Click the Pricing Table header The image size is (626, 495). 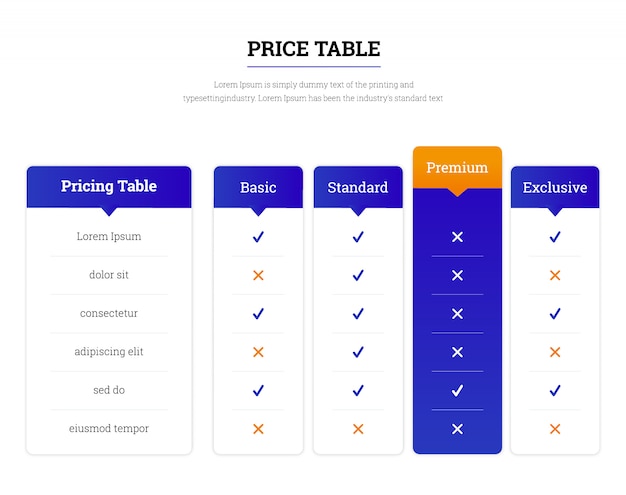click(109, 186)
